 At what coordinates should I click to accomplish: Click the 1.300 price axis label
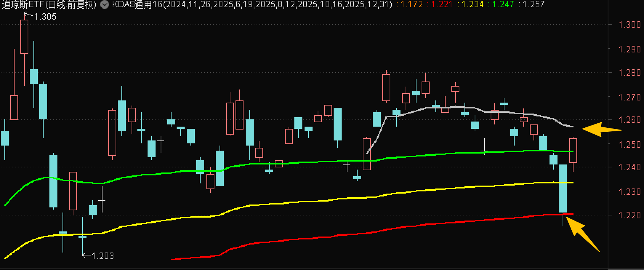pyautogui.click(x=629, y=24)
